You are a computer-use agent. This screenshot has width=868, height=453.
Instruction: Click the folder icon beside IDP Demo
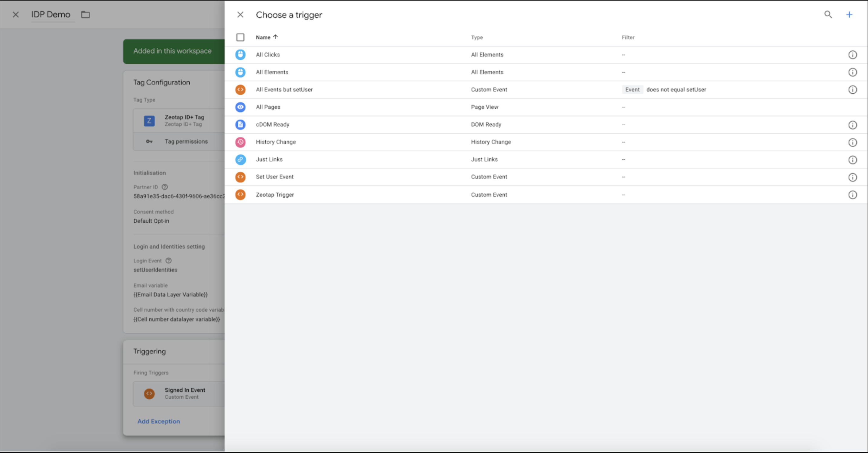click(86, 14)
